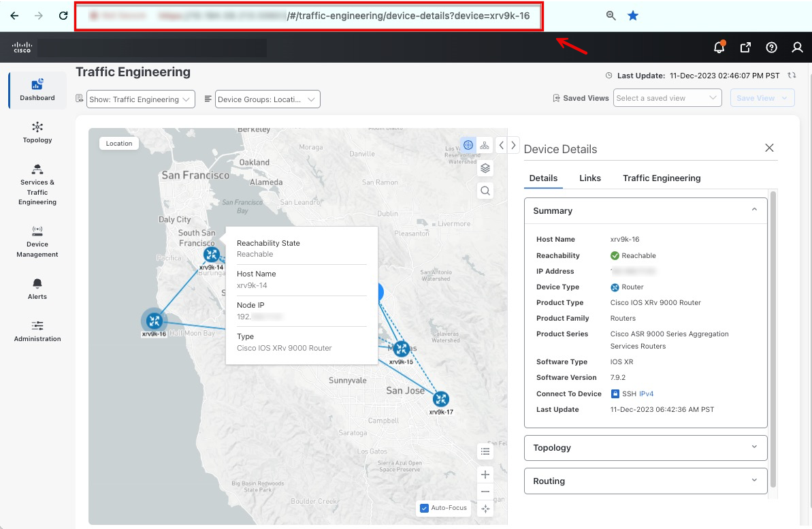Open the Device Groups dropdown
The width and height of the screenshot is (812, 529).
coord(267,99)
